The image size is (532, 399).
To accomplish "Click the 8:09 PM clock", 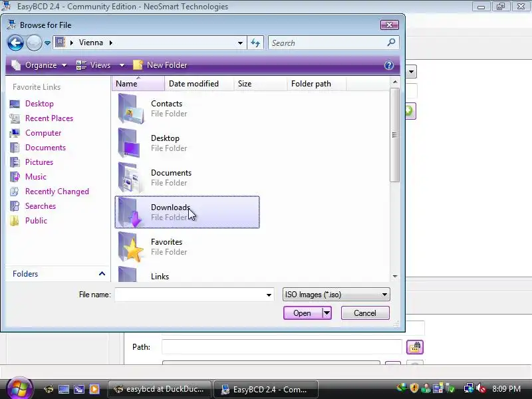I will 507,389.
